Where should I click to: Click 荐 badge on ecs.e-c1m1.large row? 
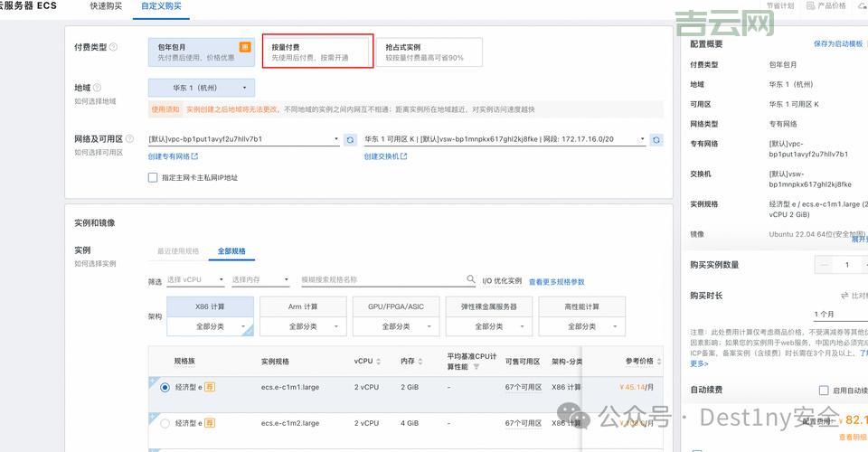pos(209,387)
